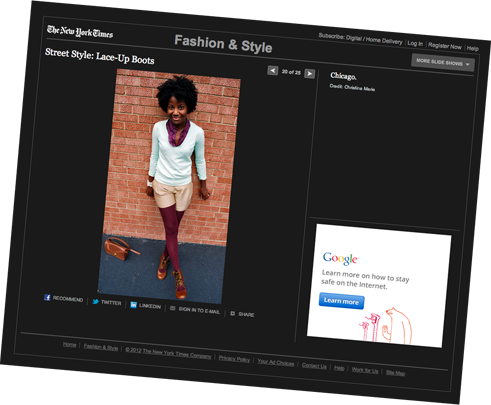Share using the LinkedIn icon
Image resolution: width=491 pixels, height=405 pixels.
click(133, 305)
